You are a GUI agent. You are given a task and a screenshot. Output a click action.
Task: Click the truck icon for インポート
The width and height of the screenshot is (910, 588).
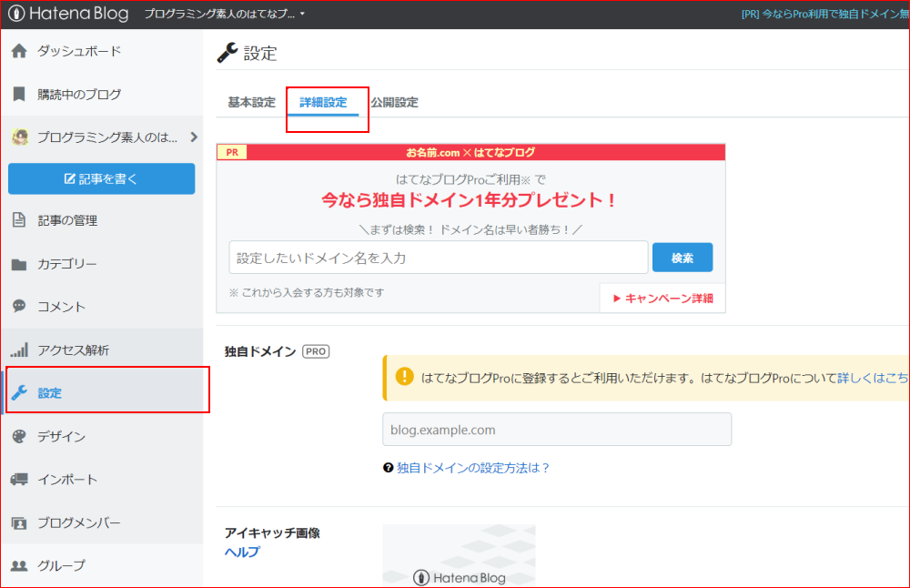point(19,480)
